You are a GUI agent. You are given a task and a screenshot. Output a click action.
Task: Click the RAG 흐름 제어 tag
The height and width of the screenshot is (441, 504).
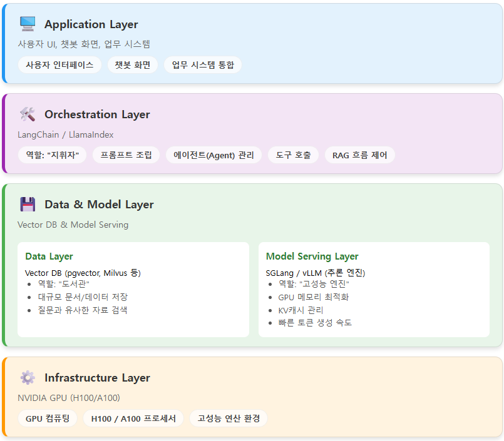[x=359, y=155]
